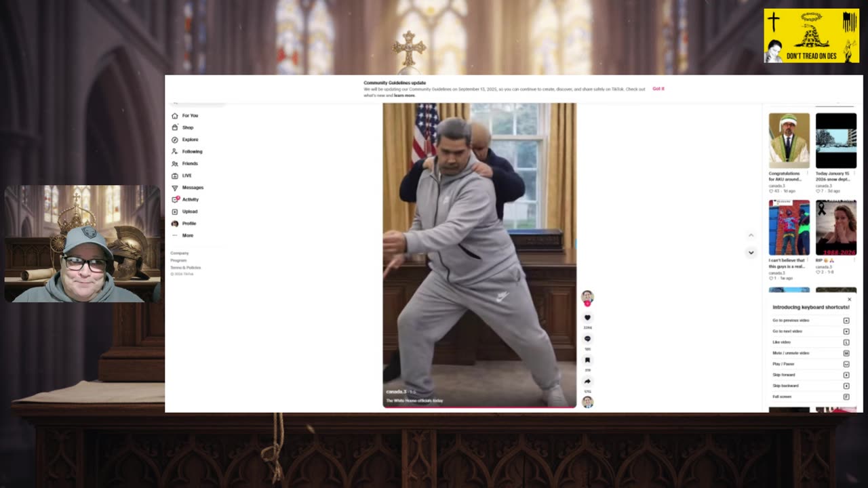
Task: Click the Activity notification icon
Action: point(174,199)
